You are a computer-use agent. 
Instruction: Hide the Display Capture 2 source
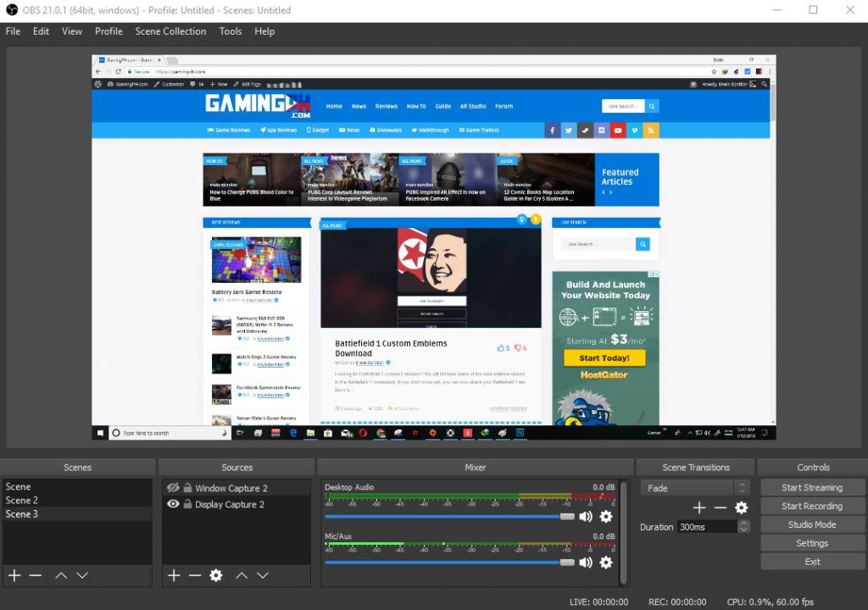click(x=173, y=504)
